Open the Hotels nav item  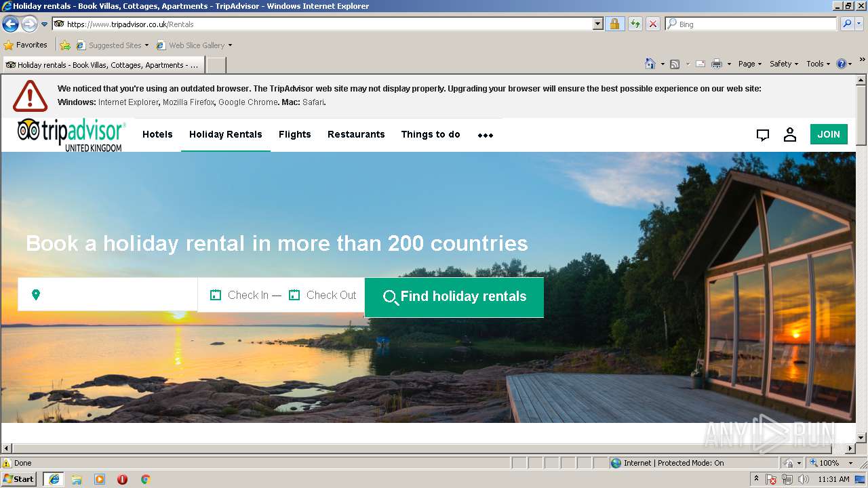(157, 134)
